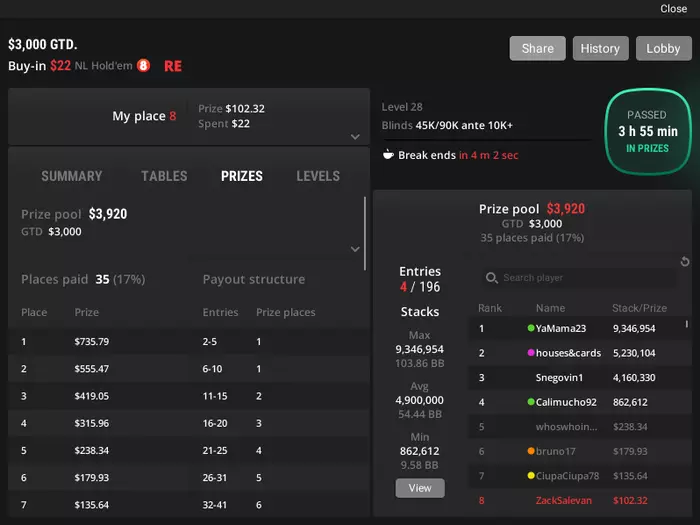The image size is (700, 525).
Task: Click the Payout structure heading
Action: 254,279
